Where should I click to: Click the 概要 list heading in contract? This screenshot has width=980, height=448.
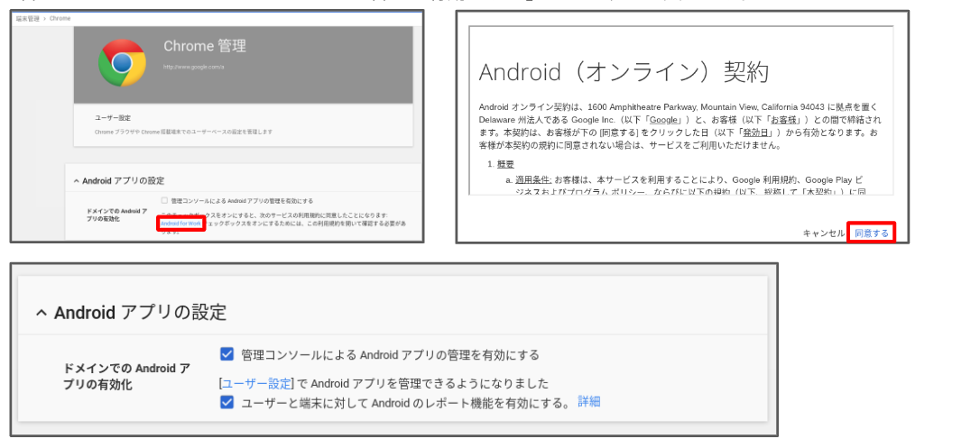(505, 164)
